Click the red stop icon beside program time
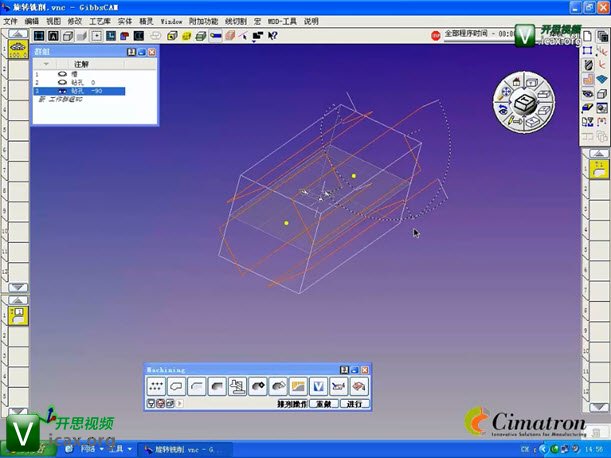Viewport: 611px width, 458px height. (436, 35)
